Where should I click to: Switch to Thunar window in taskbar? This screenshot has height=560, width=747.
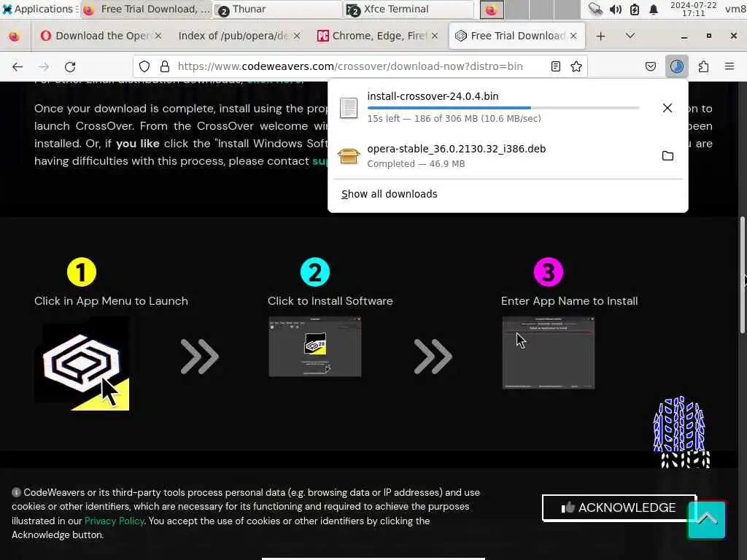click(276, 9)
